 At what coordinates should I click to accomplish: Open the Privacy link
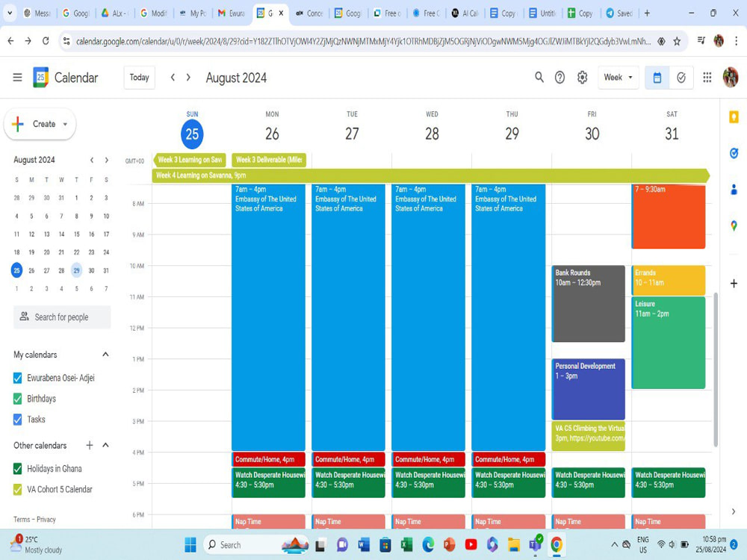[46, 520]
